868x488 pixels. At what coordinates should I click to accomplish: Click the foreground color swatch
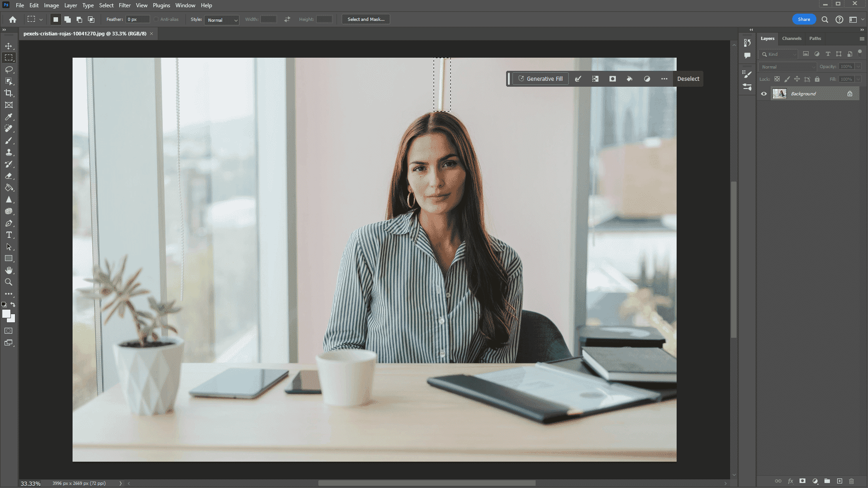[x=6, y=314]
